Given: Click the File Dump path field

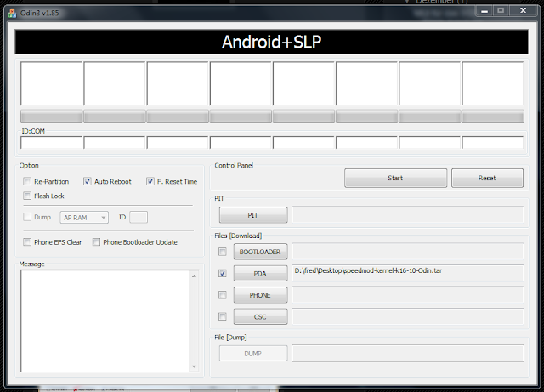Looking at the screenshot, I should [408, 353].
